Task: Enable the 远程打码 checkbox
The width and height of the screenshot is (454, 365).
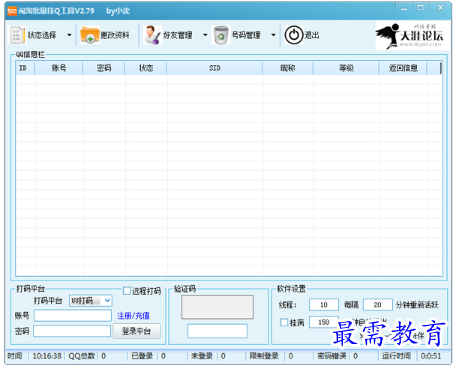Action: [x=127, y=291]
